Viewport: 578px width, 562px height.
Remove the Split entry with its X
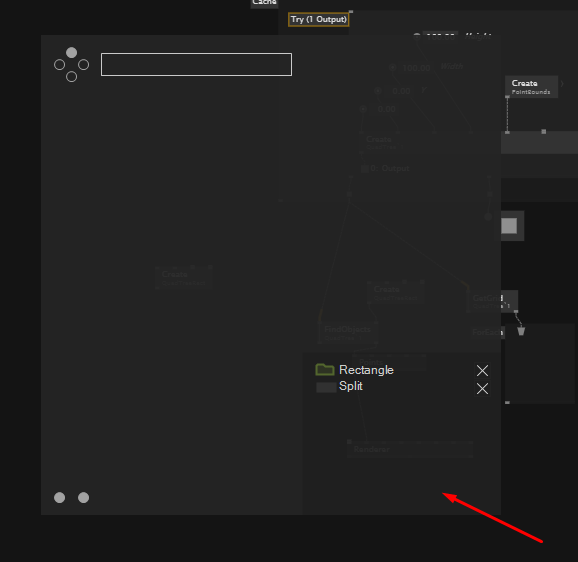(482, 388)
